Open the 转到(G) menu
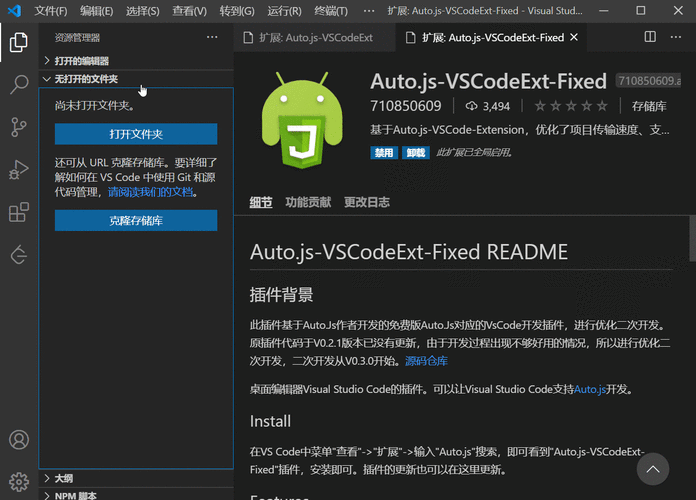The height and width of the screenshot is (500, 696). coord(237,11)
